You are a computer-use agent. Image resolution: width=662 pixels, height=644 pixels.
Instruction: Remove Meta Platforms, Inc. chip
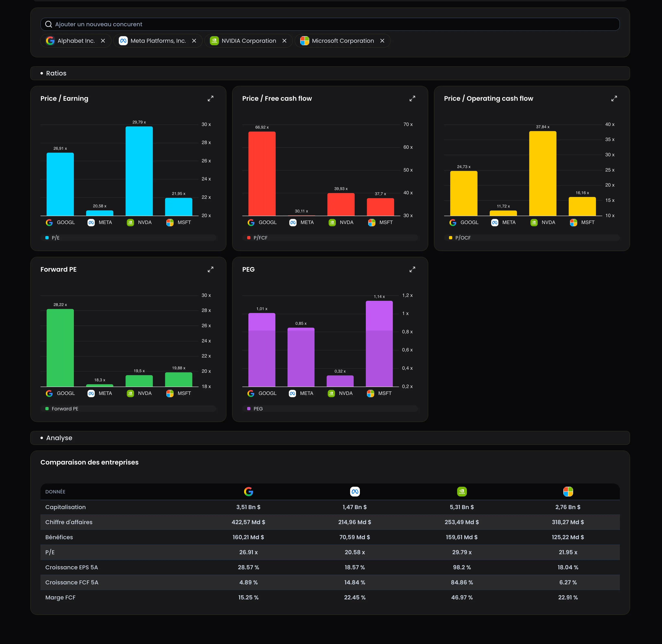194,40
